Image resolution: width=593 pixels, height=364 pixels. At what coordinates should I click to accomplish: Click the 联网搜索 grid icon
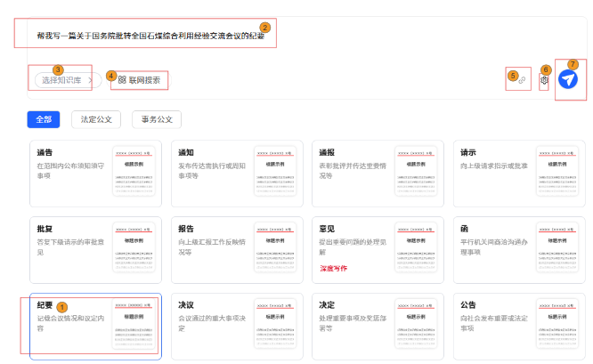pos(122,80)
